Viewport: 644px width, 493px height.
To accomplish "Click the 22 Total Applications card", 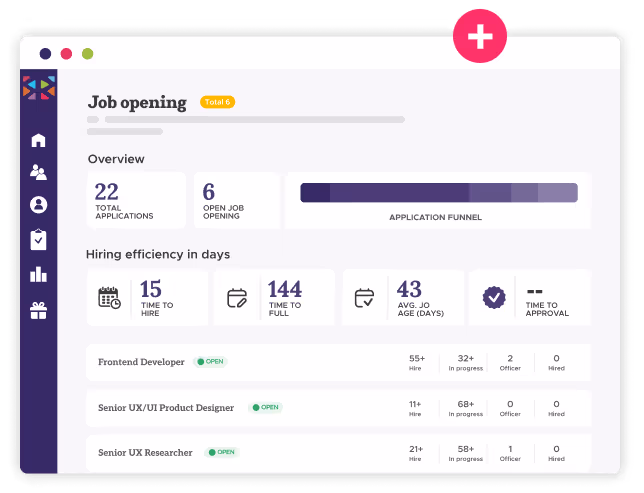I will click(136, 200).
